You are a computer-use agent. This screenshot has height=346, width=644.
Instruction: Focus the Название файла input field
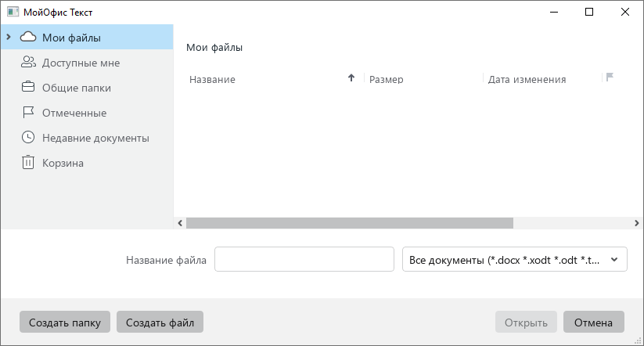(x=304, y=259)
